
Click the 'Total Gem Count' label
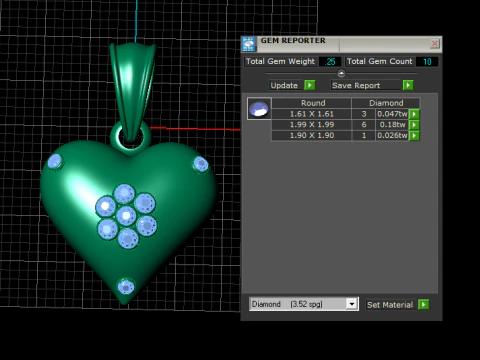coord(379,61)
